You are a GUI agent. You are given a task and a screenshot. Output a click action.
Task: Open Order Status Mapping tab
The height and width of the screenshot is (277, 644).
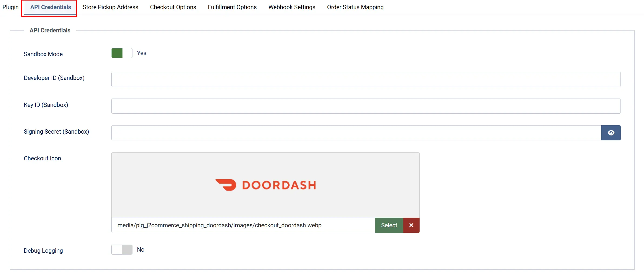[x=355, y=7]
